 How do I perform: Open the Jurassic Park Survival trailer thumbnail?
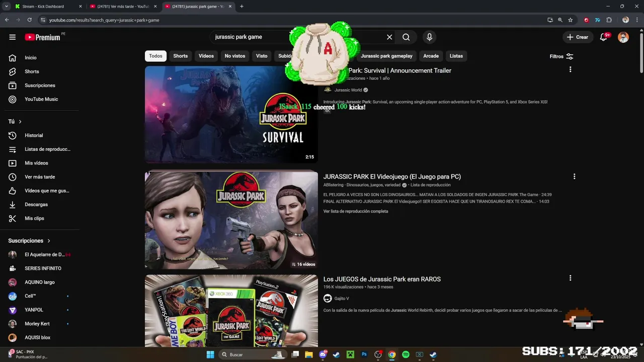pyautogui.click(x=231, y=115)
